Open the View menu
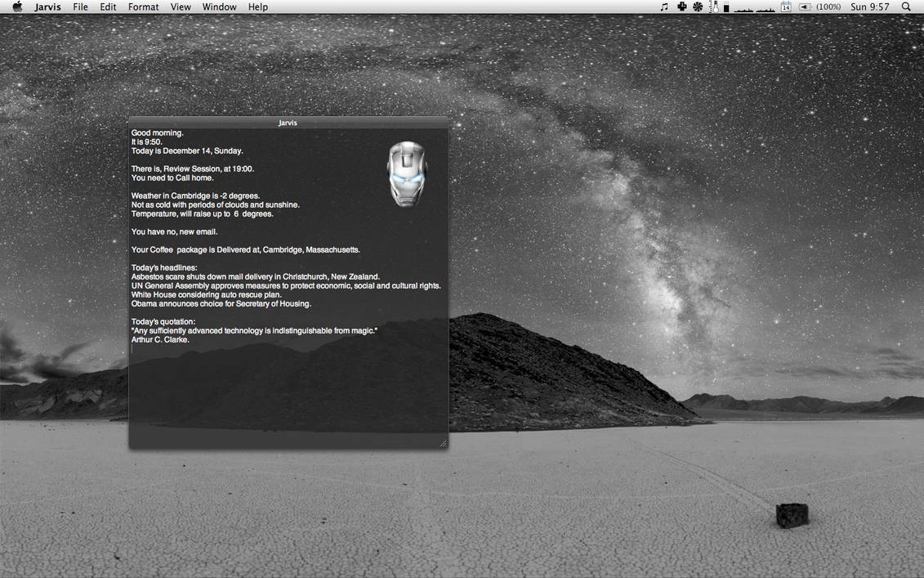Screen dimensions: 924x578 tap(181, 7)
